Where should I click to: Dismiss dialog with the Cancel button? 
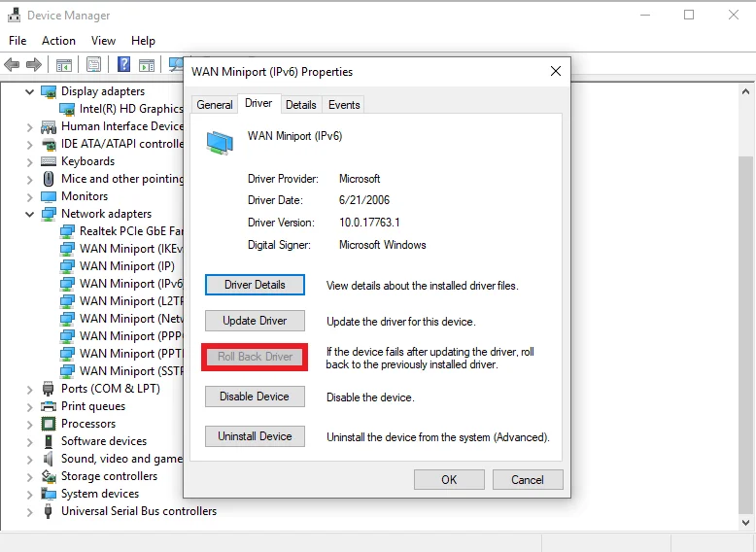528,480
